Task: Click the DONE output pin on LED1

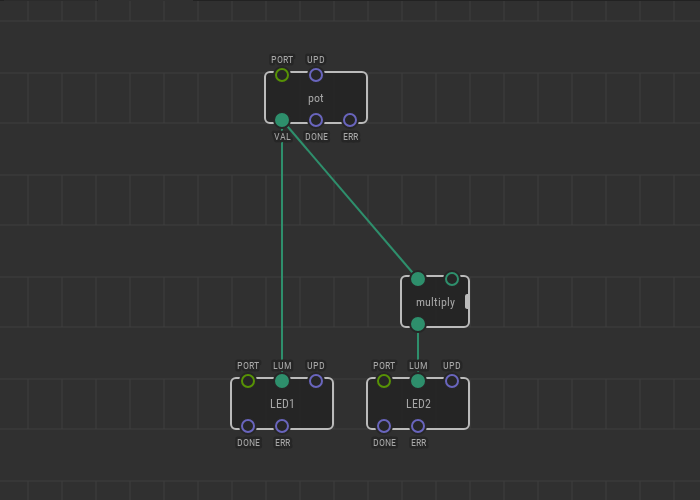Action: (x=248, y=426)
